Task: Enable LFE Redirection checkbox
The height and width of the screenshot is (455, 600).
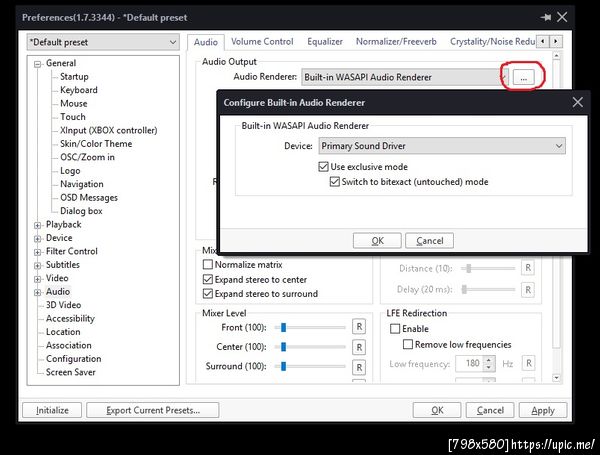Action: [395, 329]
